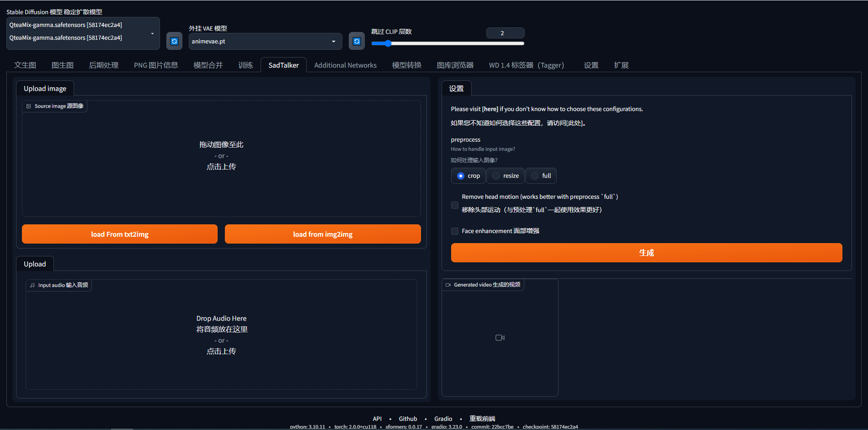868x430 pixels.
Task: Enable the Remove head motion checkbox
Action: pyautogui.click(x=454, y=205)
